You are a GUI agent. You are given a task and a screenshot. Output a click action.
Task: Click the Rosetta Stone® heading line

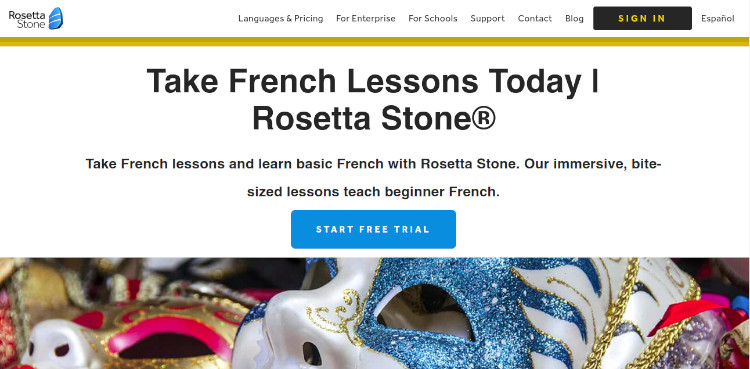point(374,118)
